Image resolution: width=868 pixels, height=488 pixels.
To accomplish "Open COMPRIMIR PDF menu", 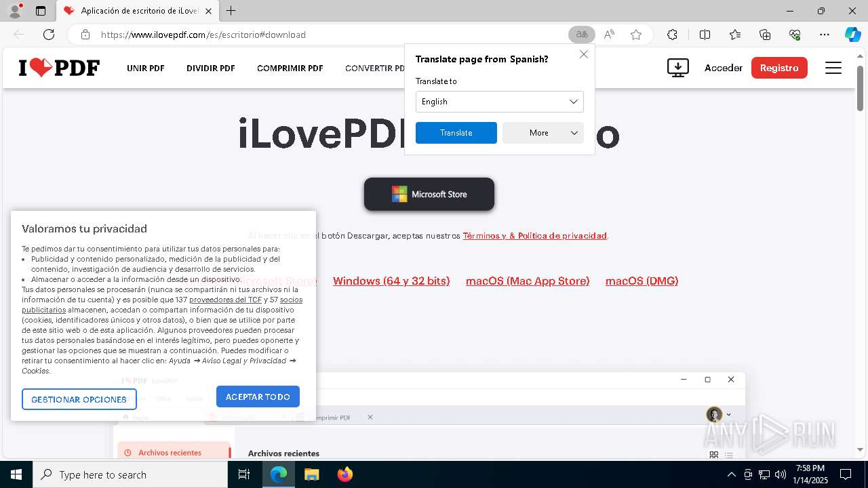I will click(x=290, y=68).
